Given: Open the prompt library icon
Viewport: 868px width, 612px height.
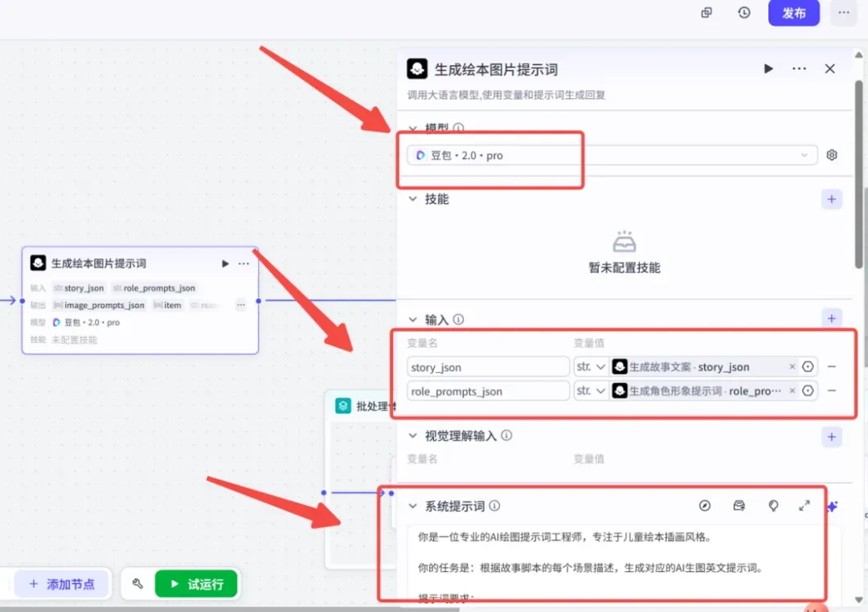Looking at the screenshot, I should [739, 506].
